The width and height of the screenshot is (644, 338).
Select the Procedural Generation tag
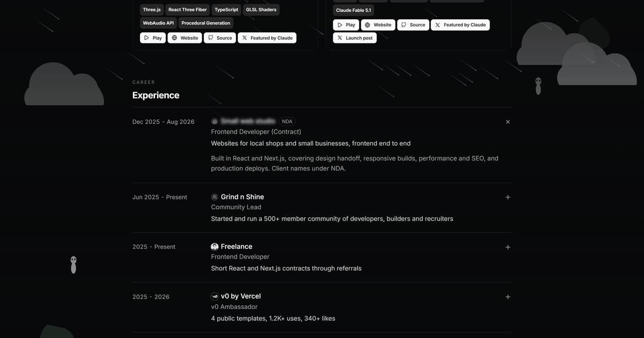(206, 23)
